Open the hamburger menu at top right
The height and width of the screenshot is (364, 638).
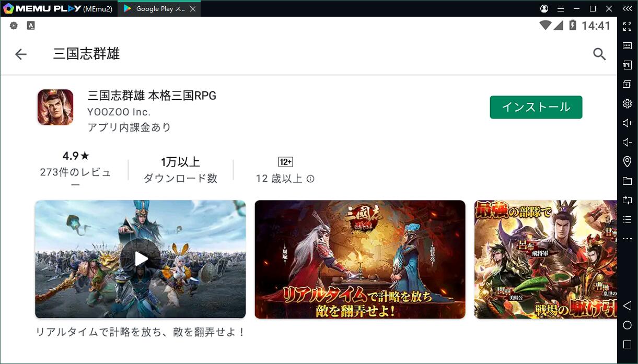click(x=560, y=8)
